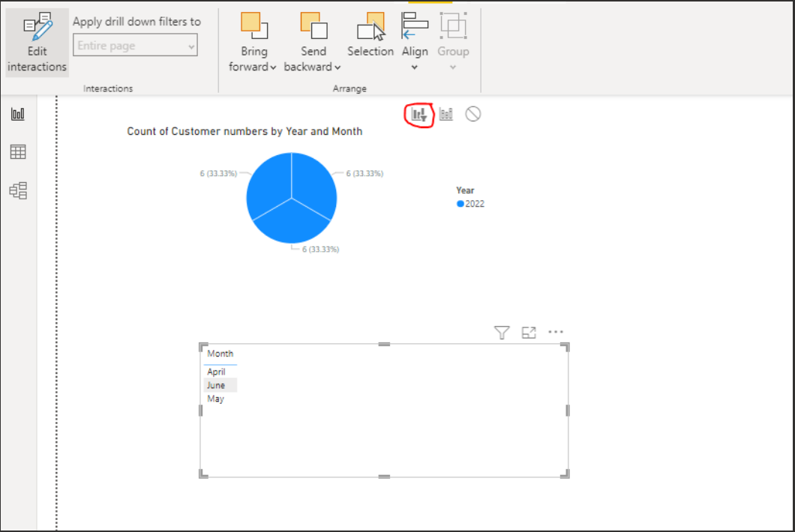Set pie chart interaction to None

pyautogui.click(x=473, y=114)
